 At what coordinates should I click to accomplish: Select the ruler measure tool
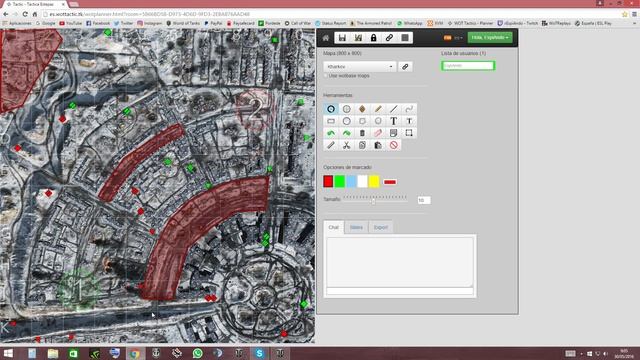point(331,145)
